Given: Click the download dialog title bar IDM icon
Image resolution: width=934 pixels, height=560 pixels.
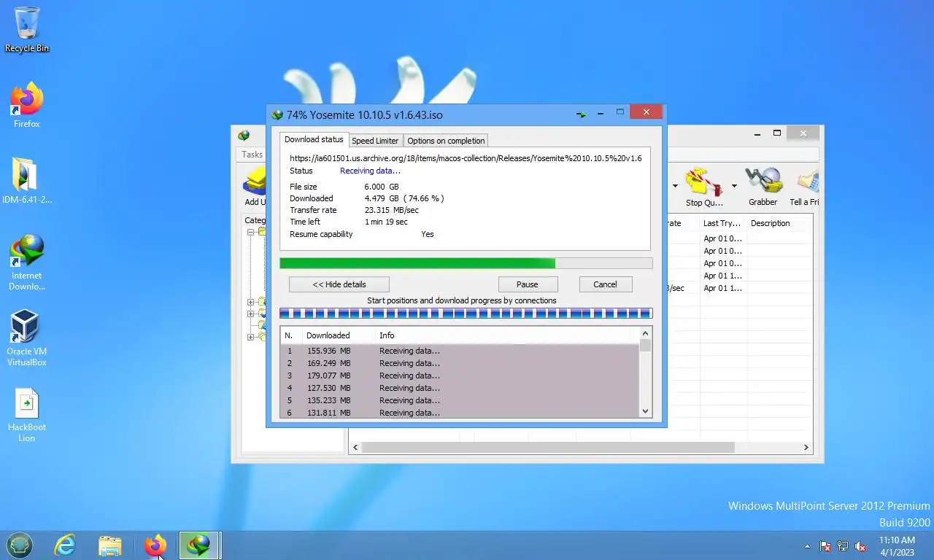Looking at the screenshot, I should coord(277,115).
